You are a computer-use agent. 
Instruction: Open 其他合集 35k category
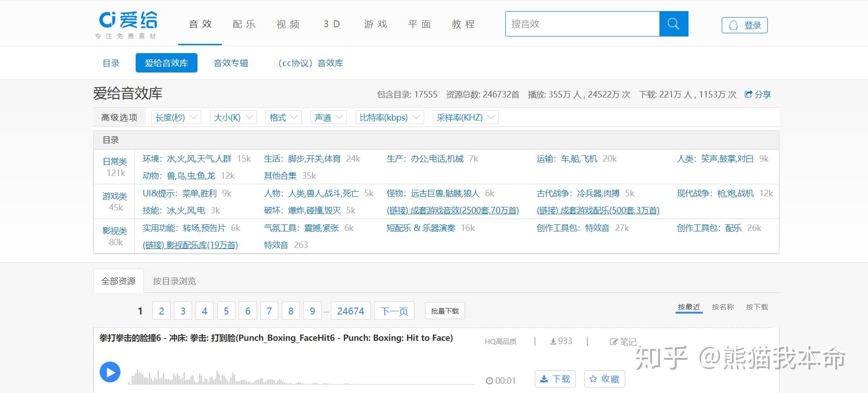pyautogui.click(x=290, y=176)
